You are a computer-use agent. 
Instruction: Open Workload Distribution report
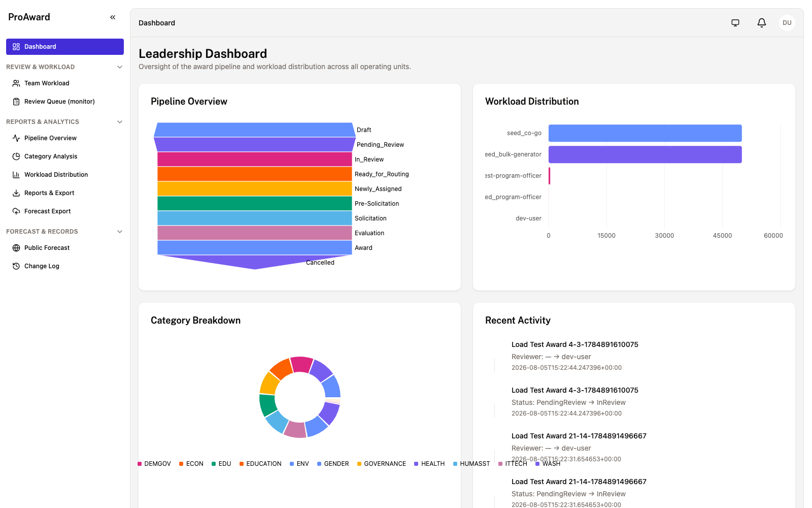[x=65, y=175]
